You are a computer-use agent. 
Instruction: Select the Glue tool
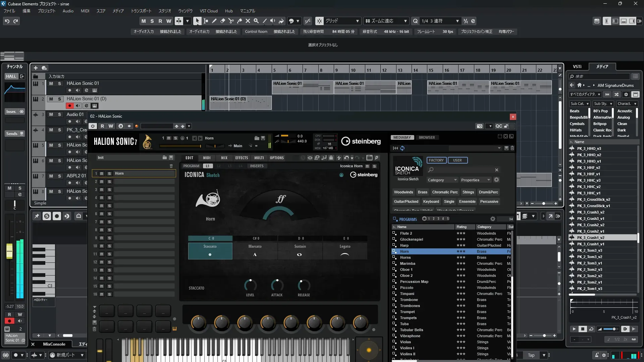[x=239, y=21]
